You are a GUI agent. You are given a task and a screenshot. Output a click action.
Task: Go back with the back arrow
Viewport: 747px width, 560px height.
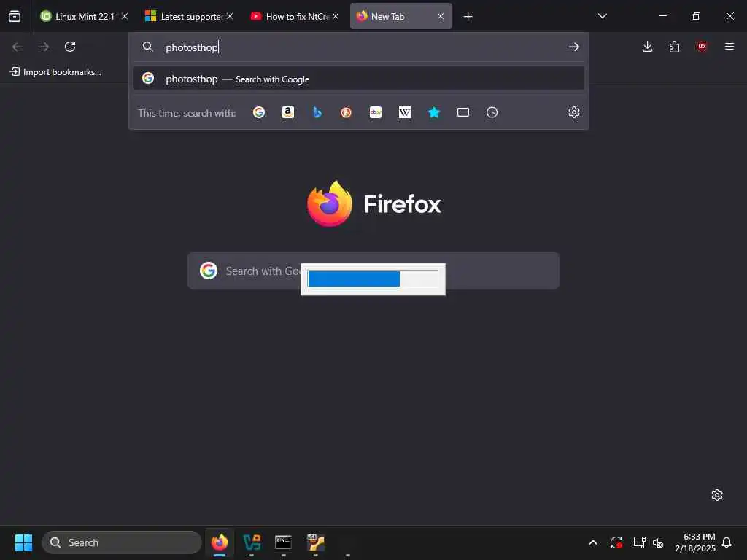(x=18, y=47)
